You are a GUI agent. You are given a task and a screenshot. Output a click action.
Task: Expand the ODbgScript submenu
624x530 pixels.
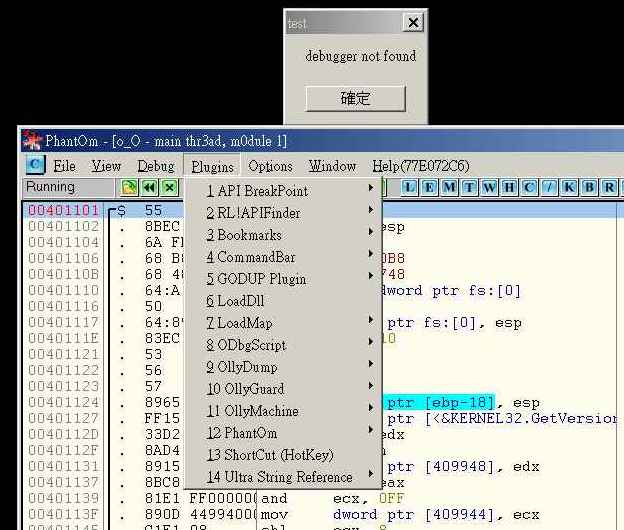pos(283,345)
